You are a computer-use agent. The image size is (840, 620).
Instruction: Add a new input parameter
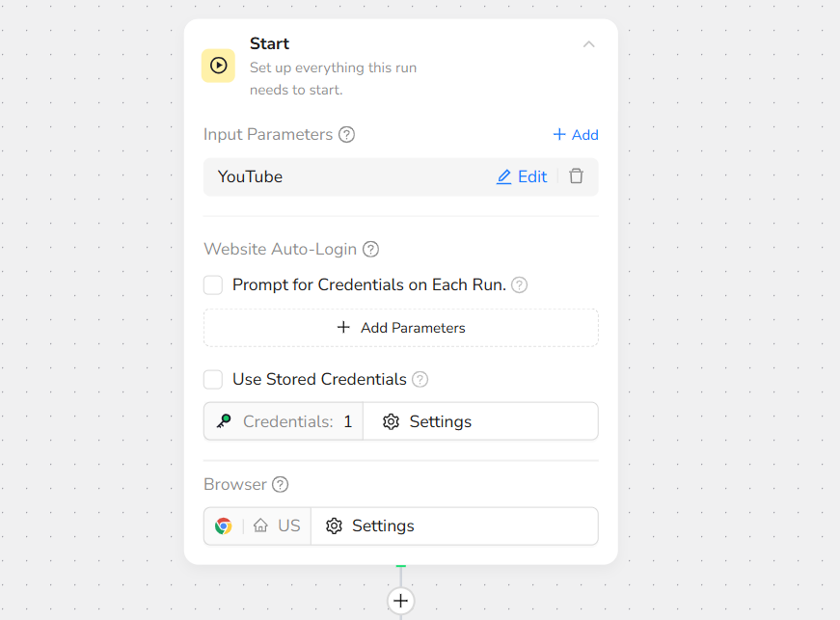click(x=575, y=135)
